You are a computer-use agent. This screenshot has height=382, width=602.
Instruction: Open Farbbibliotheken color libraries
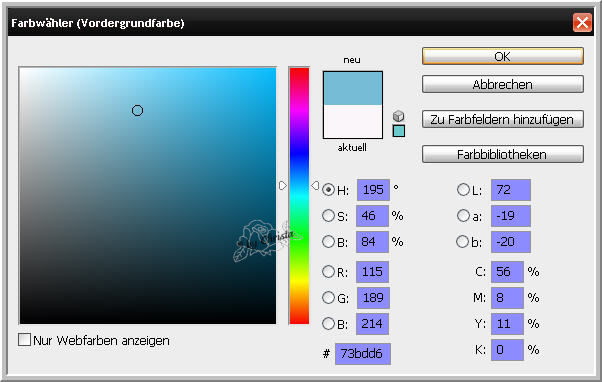[x=503, y=154]
